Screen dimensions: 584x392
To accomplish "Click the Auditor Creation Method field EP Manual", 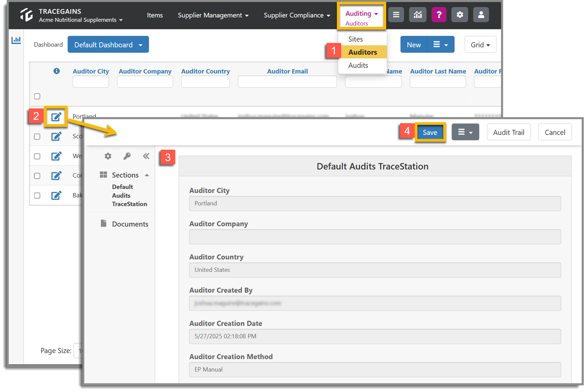I will 375,370.
